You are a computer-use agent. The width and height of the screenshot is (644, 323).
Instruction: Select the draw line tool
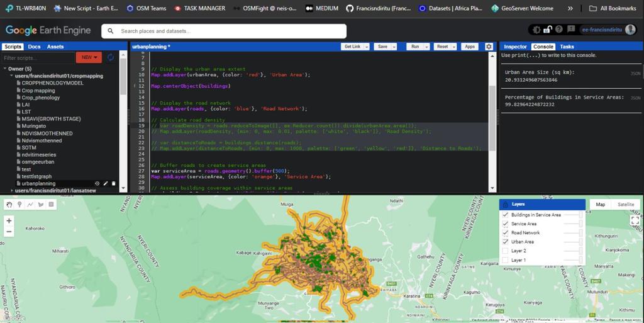pyautogui.click(x=30, y=204)
